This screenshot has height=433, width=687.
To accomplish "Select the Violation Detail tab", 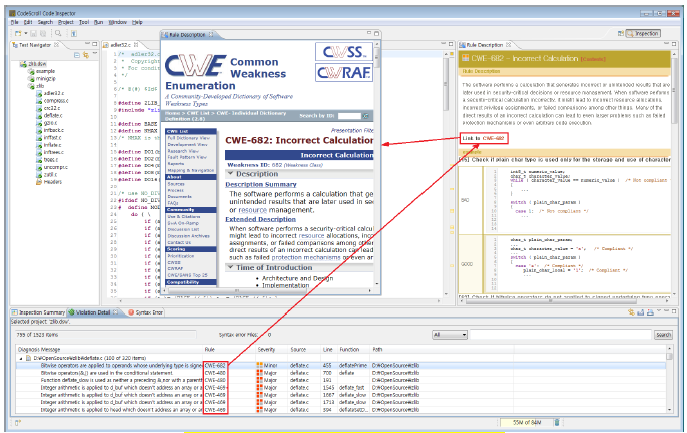I will [93, 312].
